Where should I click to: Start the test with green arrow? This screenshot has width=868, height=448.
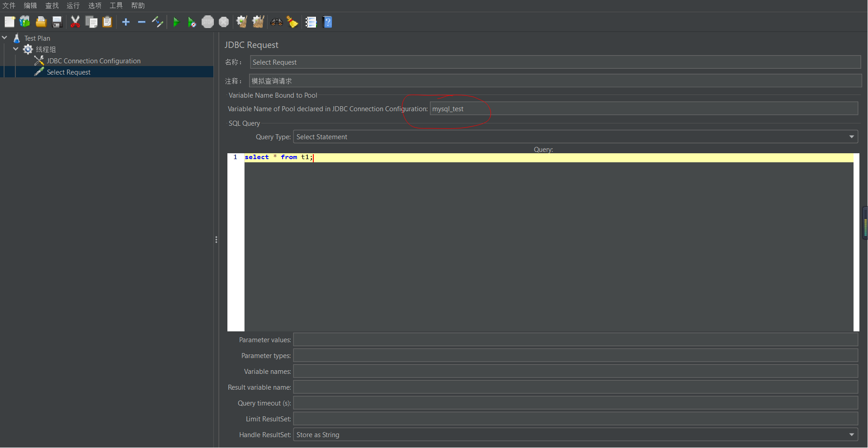click(176, 22)
